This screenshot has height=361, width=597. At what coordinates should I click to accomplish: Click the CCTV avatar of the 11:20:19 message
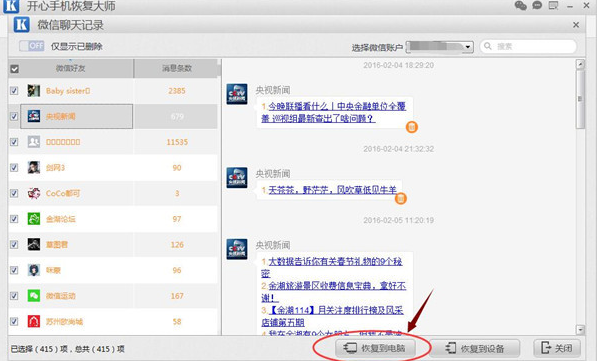(237, 249)
